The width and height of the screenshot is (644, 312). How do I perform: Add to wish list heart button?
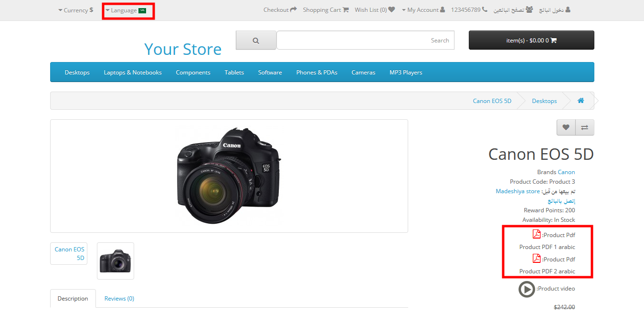coord(566,127)
